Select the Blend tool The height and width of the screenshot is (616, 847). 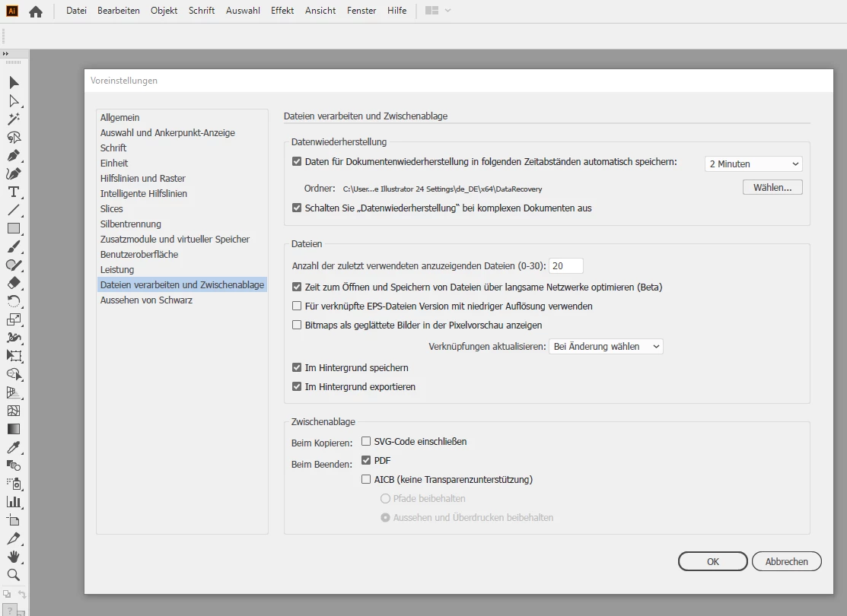pyautogui.click(x=14, y=466)
